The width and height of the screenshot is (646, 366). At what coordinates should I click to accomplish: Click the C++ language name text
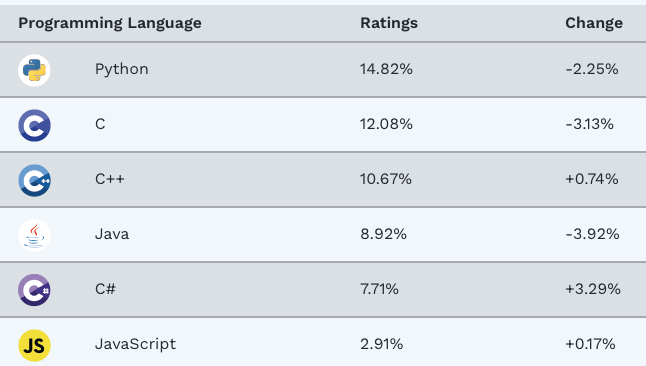(110, 179)
